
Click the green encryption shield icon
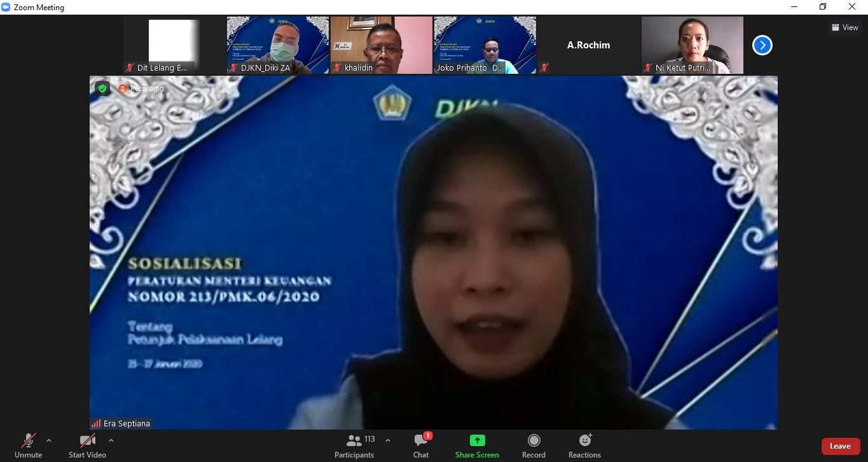tap(102, 88)
